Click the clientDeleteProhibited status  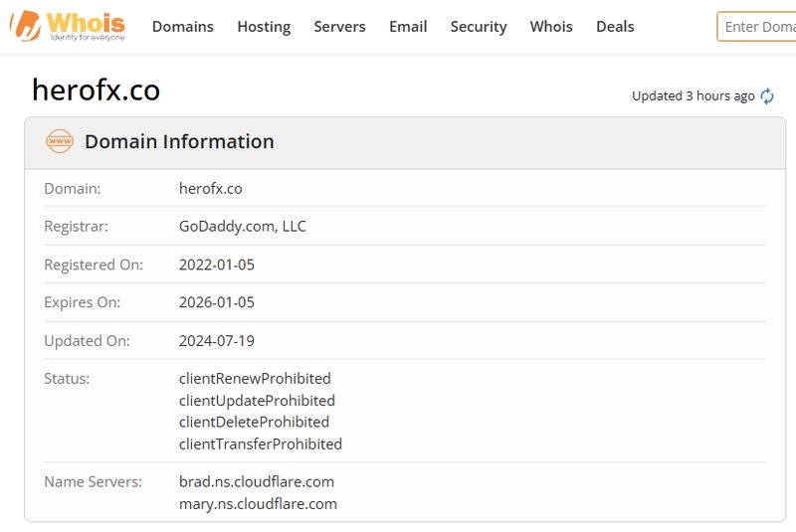tap(255, 422)
